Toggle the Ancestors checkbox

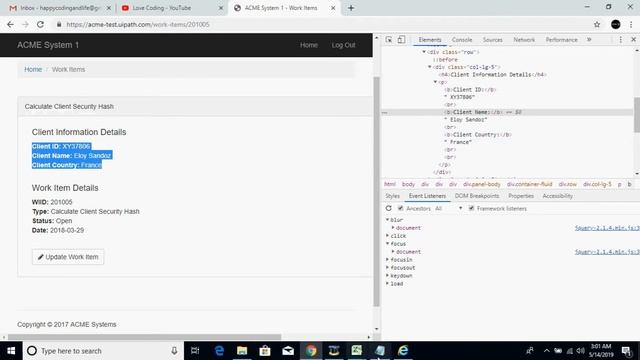coord(400,208)
